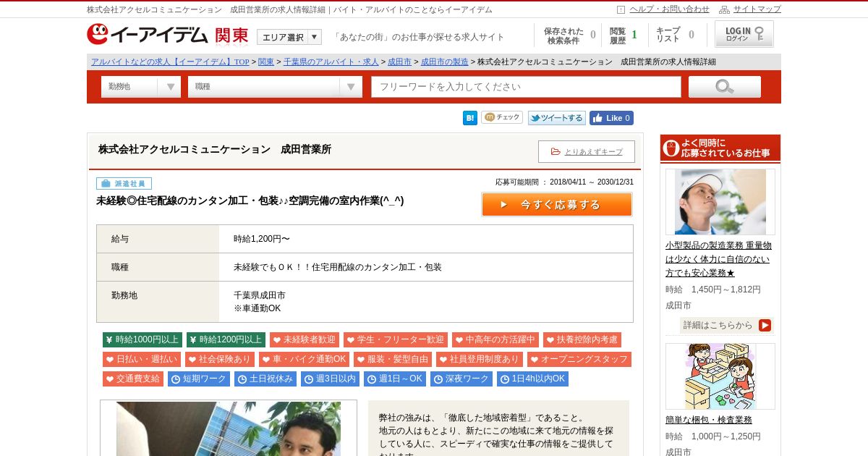Select the オープニングスタッフ tag
868x456 pixels.
579,359
